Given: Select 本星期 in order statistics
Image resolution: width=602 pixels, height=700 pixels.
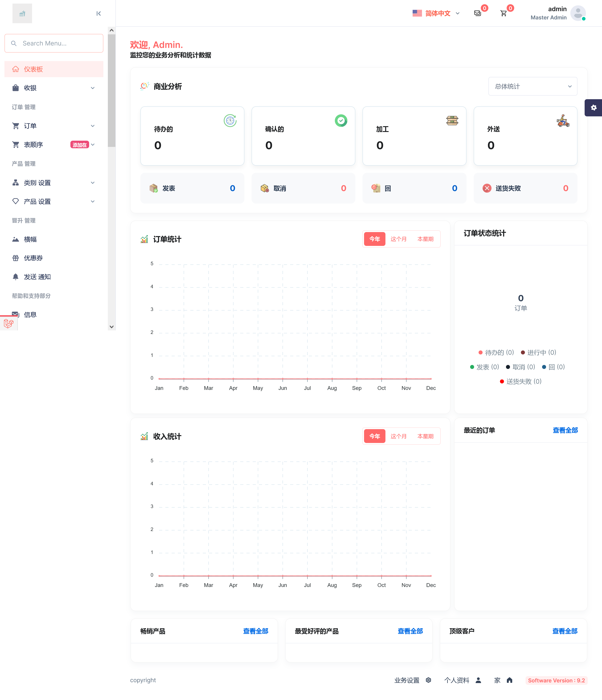Looking at the screenshot, I should point(425,239).
